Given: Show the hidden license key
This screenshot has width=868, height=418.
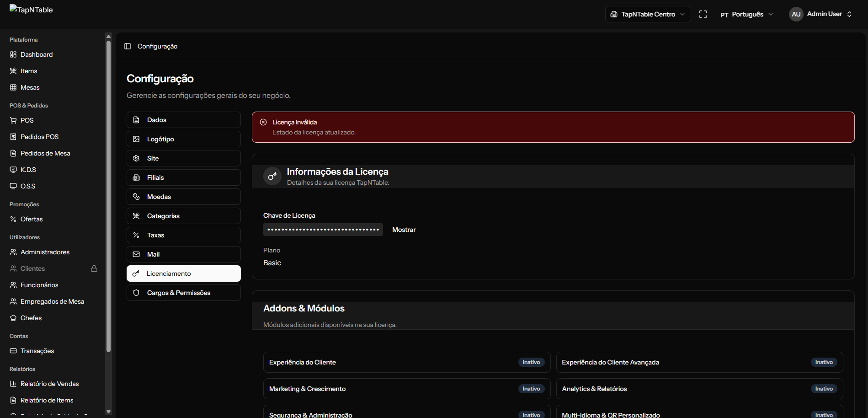Looking at the screenshot, I should point(404,230).
